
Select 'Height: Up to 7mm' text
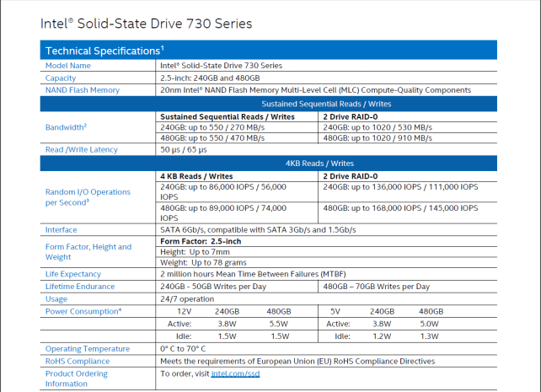[x=195, y=252]
